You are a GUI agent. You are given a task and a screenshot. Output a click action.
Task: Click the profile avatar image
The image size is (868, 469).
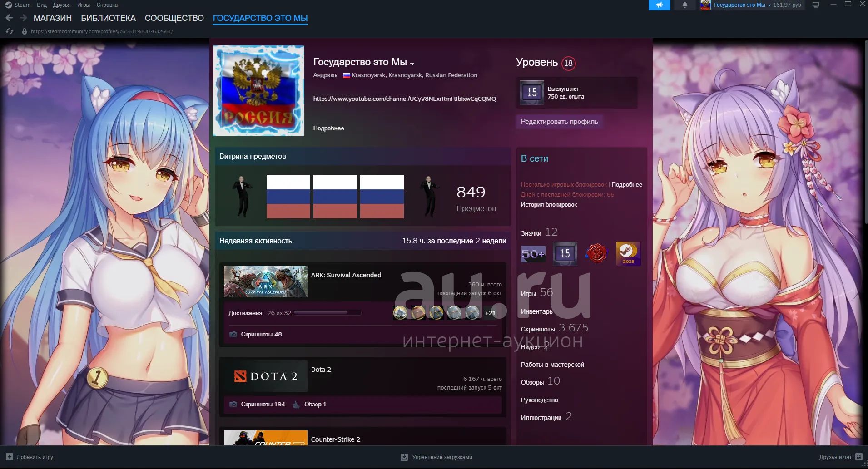coord(259,91)
